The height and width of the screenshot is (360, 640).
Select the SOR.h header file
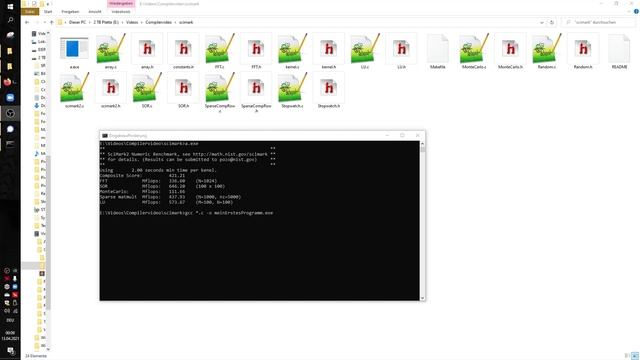(x=183, y=91)
